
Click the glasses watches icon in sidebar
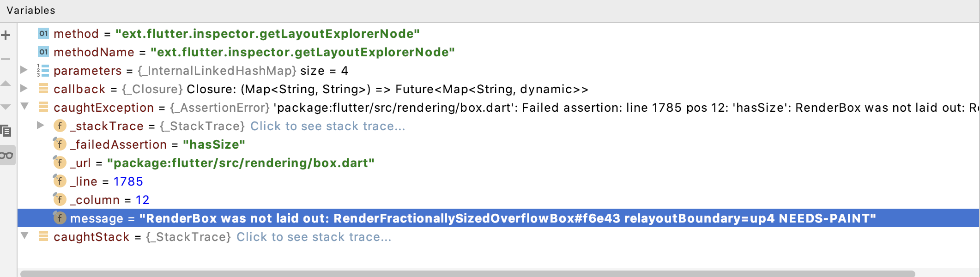(6, 155)
